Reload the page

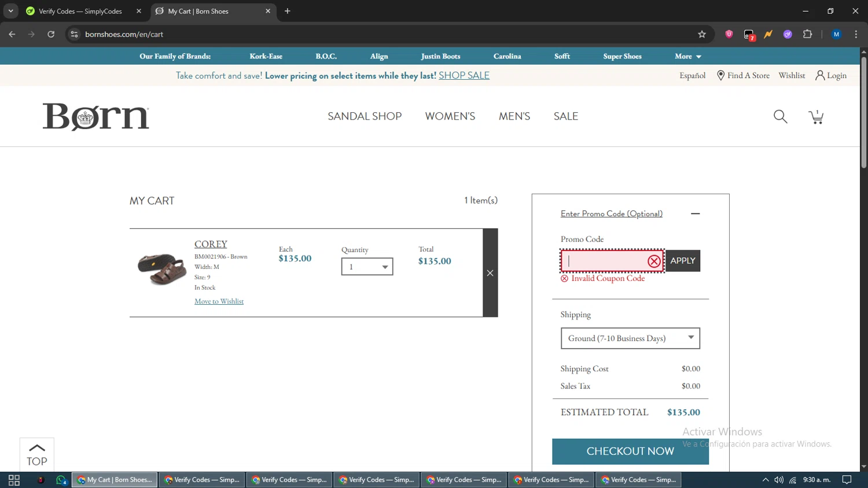tap(51, 34)
